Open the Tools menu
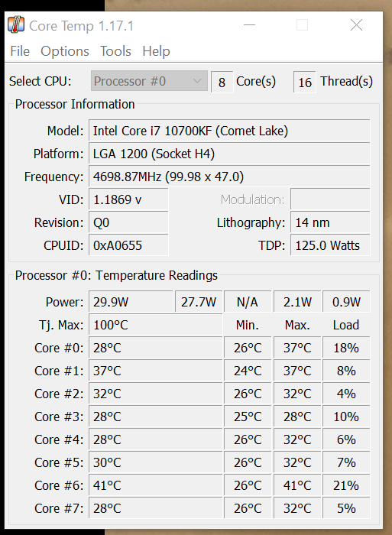 click(115, 51)
